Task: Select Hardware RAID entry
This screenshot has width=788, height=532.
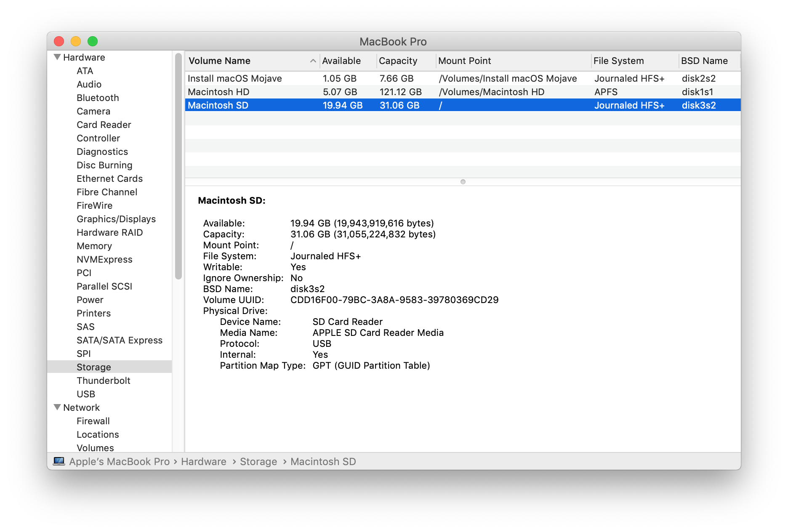Action: [109, 232]
